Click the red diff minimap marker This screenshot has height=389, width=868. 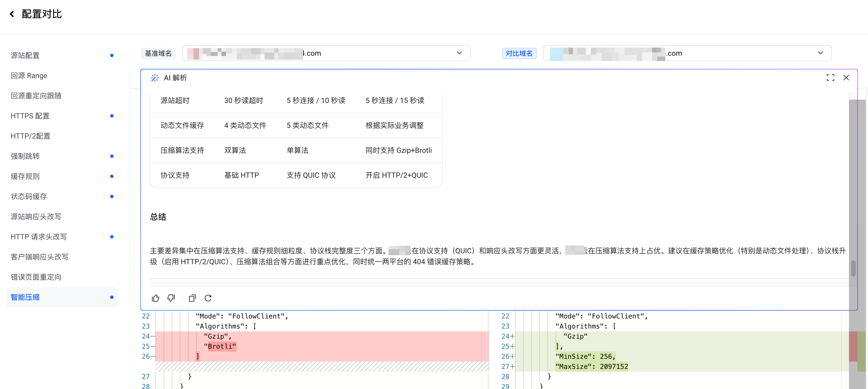853,346
